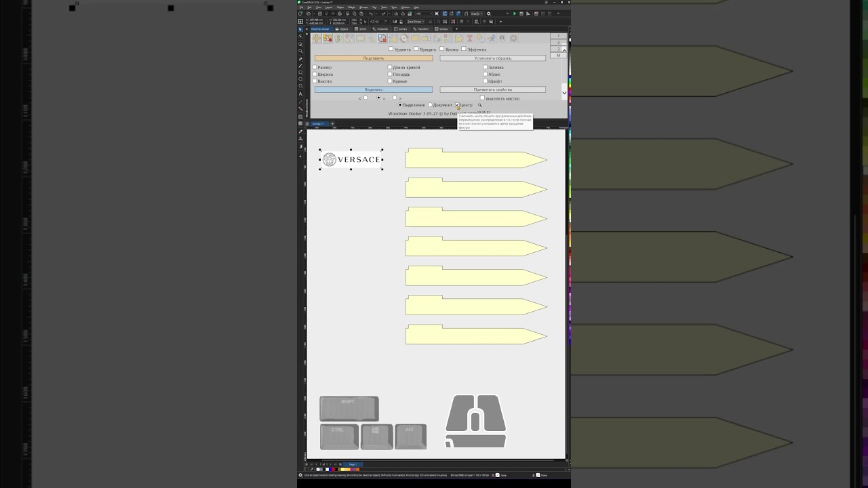Click the dollar sign docker icon
868x488 pixels.
tap(338, 38)
